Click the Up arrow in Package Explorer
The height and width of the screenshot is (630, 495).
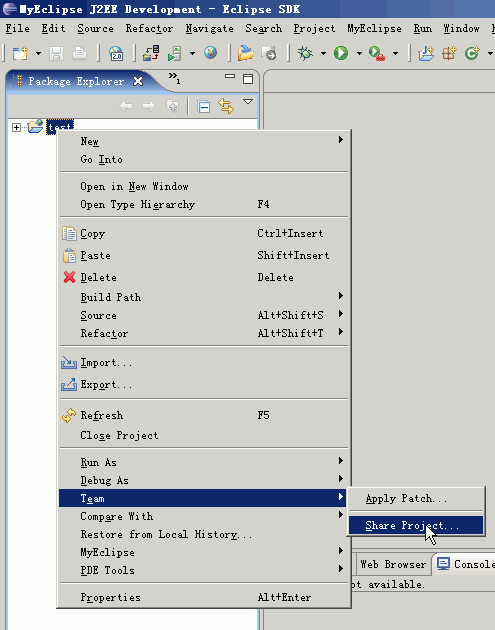click(172, 106)
